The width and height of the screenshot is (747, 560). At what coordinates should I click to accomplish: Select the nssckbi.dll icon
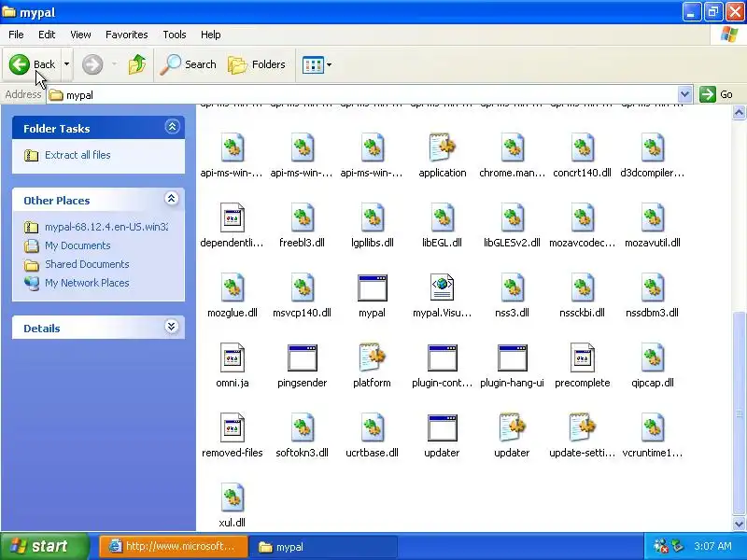click(582, 287)
